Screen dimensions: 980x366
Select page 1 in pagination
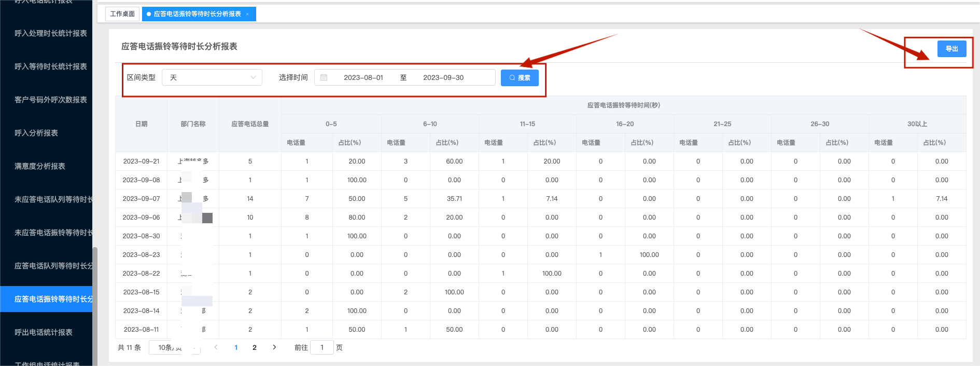[x=236, y=347]
